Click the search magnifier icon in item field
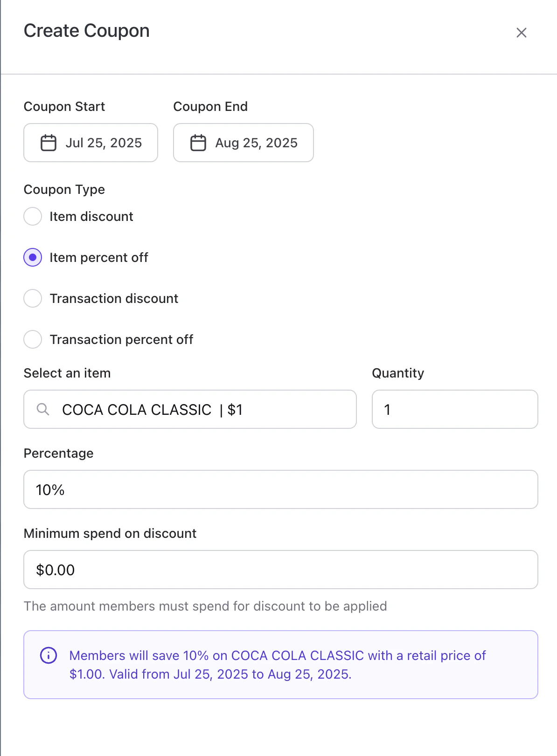The image size is (557, 756). pyautogui.click(x=43, y=409)
